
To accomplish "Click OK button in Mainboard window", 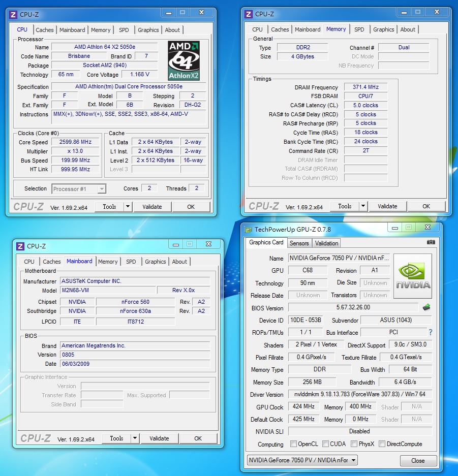I will pyautogui.click(x=198, y=438).
